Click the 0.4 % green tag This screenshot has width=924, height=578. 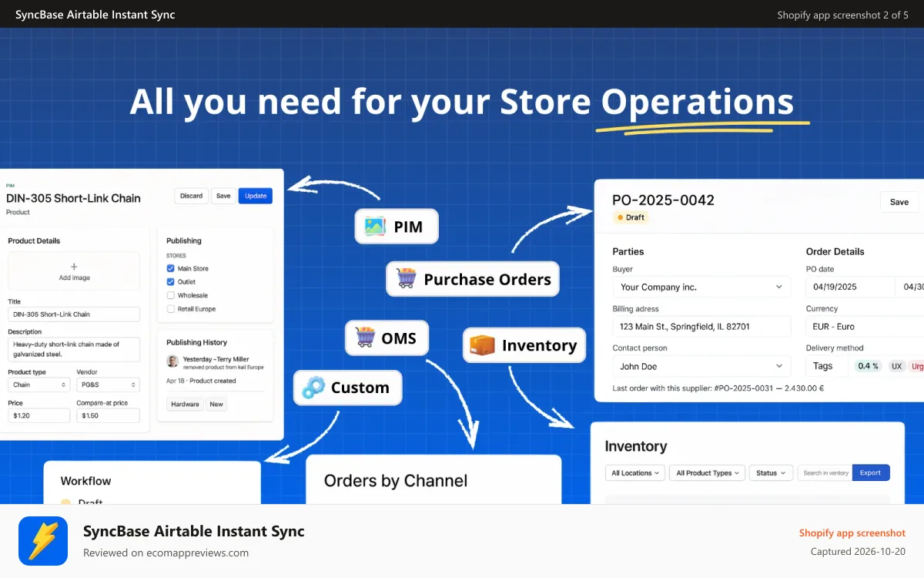pos(869,366)
